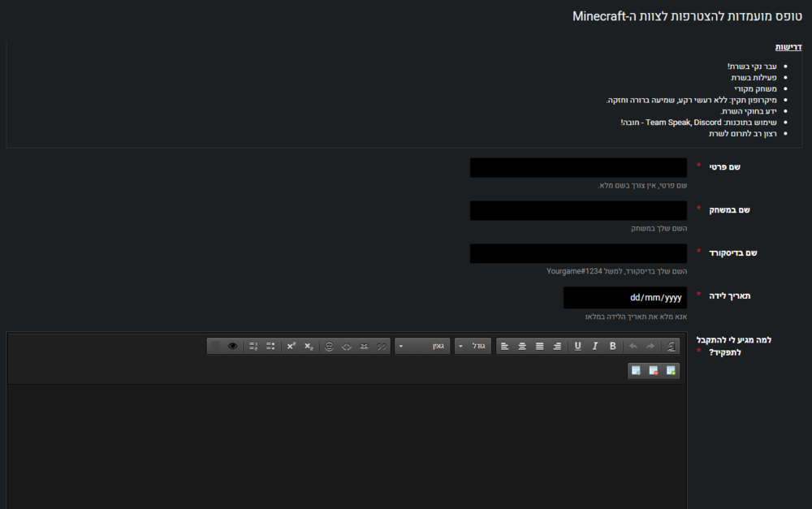Open the font size (גודל) dropdown
This screenshot has width=812, height=509.
click(x=473, y=346)
